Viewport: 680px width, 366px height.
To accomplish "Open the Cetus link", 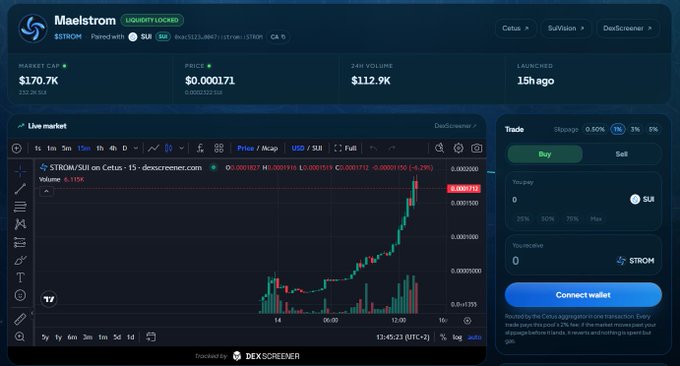I will pos(516,28).
